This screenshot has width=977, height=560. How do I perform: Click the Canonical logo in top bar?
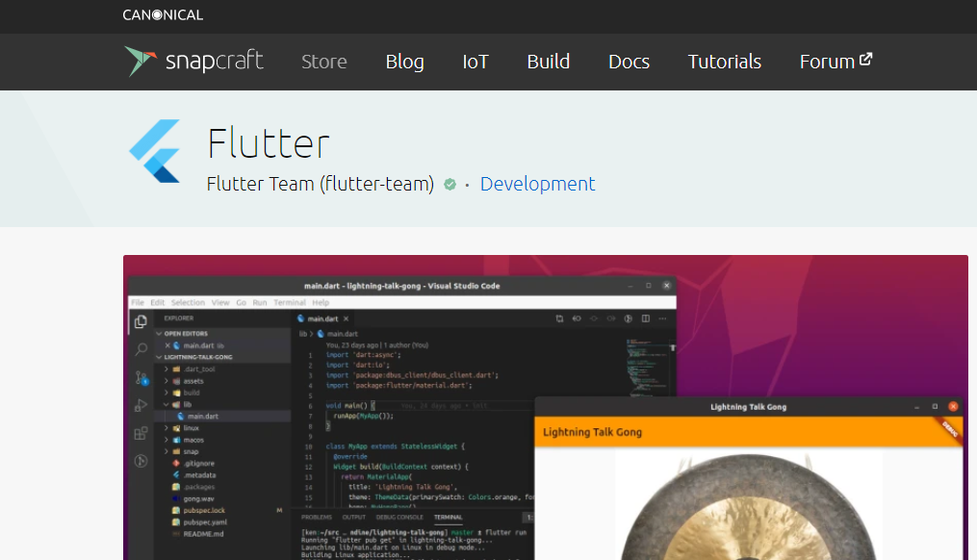point(163,15)
